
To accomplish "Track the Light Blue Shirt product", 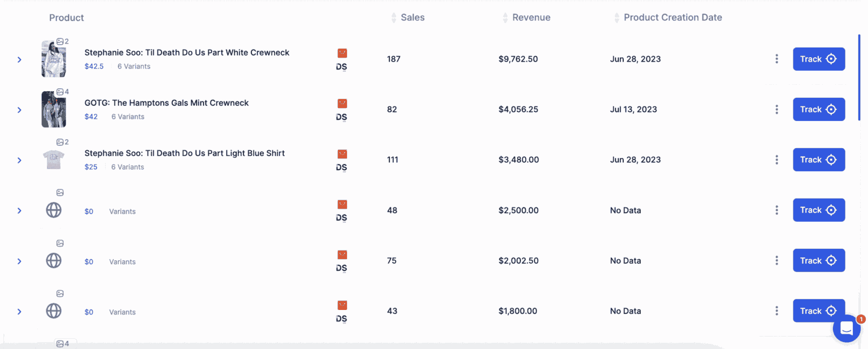I will [819, 159].
